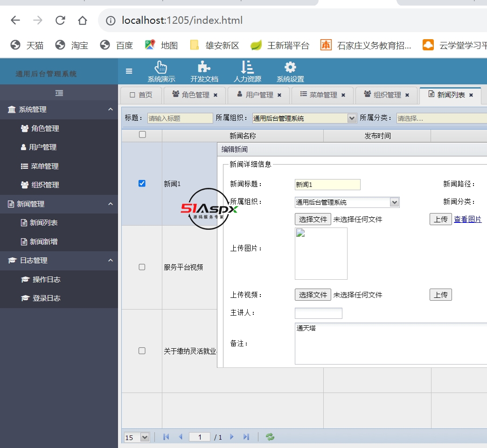Go to last page in pager
Screen dimensions: 487x448
click(246, 437)
